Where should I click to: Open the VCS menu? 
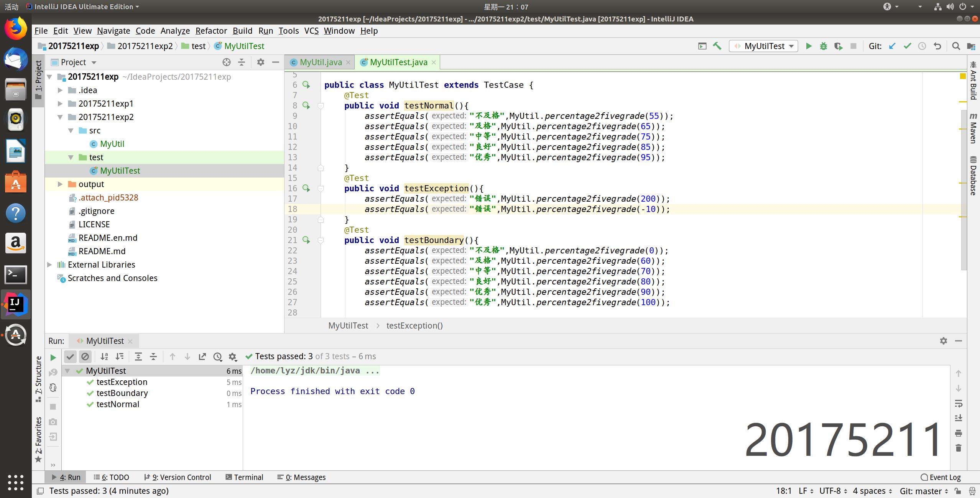click(x=311, y=31)
